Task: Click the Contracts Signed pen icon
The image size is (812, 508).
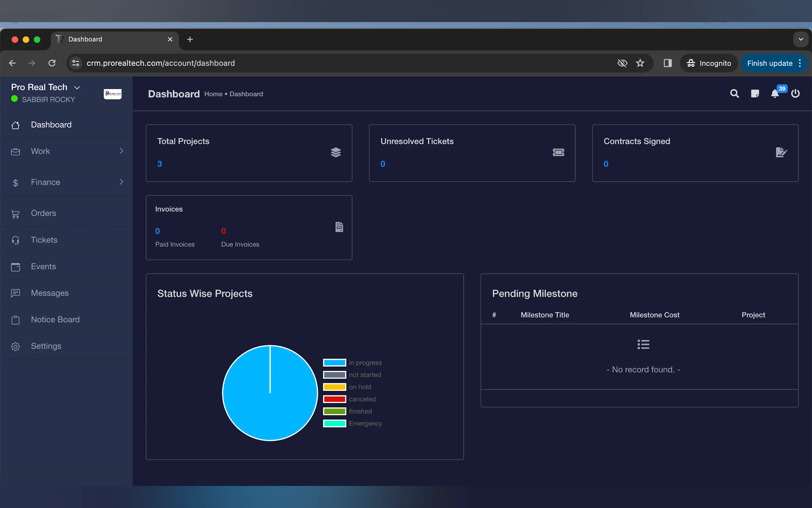Action: pyautogui.click(x=781, y=153)
